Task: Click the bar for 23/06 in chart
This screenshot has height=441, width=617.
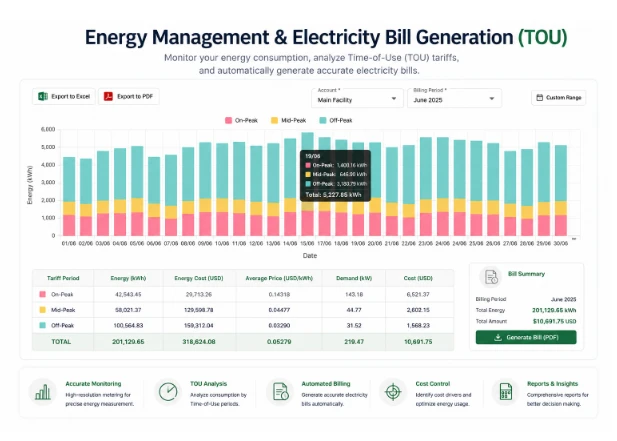Action: click(x=426, y=186)
